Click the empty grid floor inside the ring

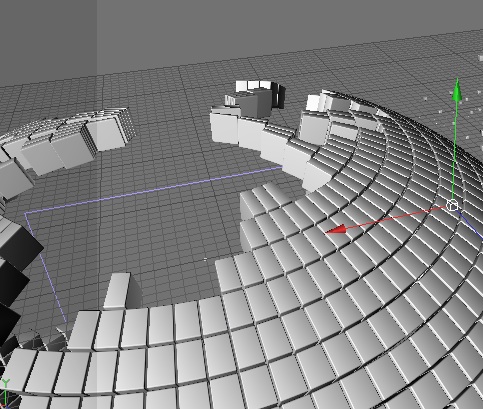tap(150, 240)
